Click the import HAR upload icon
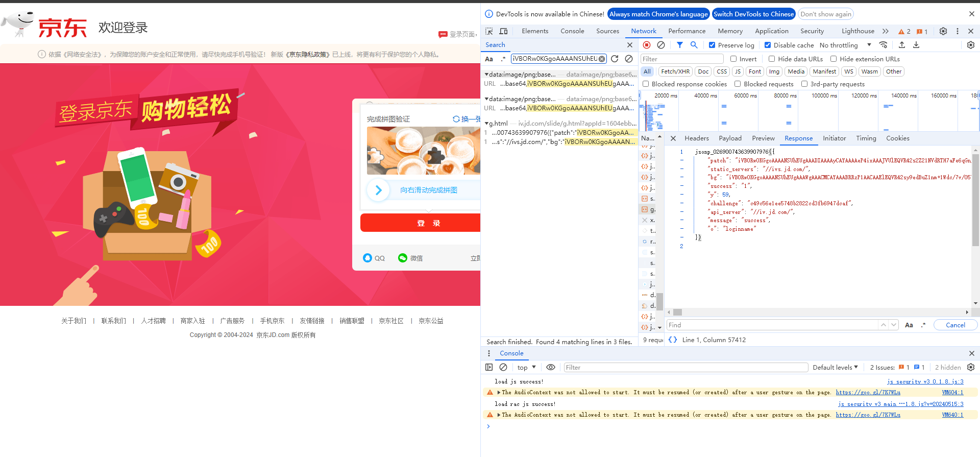980x457 pixels. (902, 45)
